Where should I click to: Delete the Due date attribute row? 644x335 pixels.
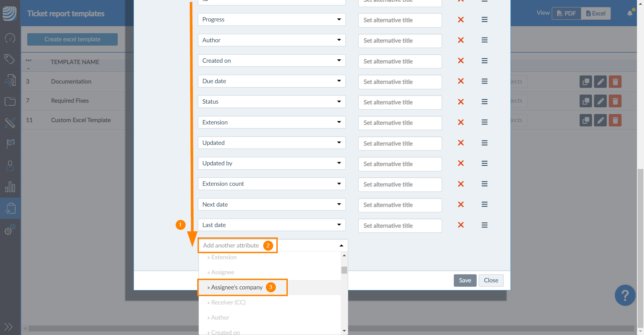click(x=461, y=81)
